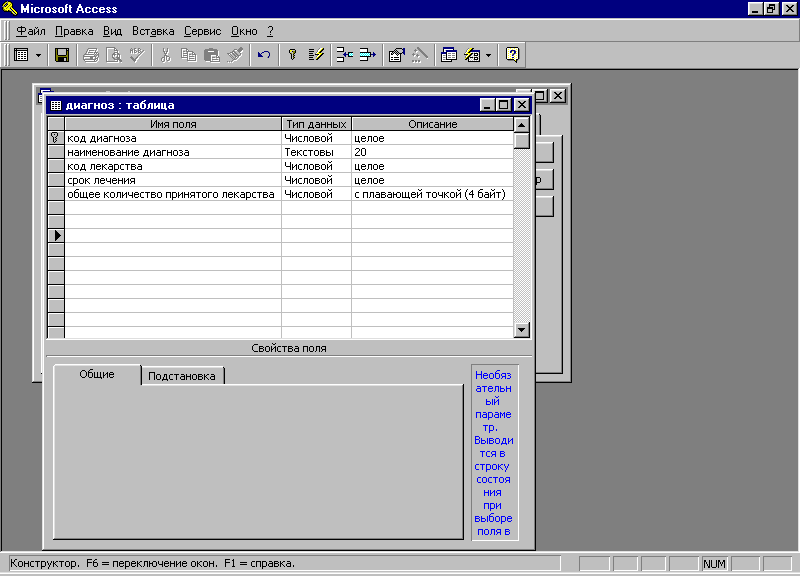800x576 pixels.
Task: Select 'общее количество принятого лекарства' cell
Action: point(173,194)
